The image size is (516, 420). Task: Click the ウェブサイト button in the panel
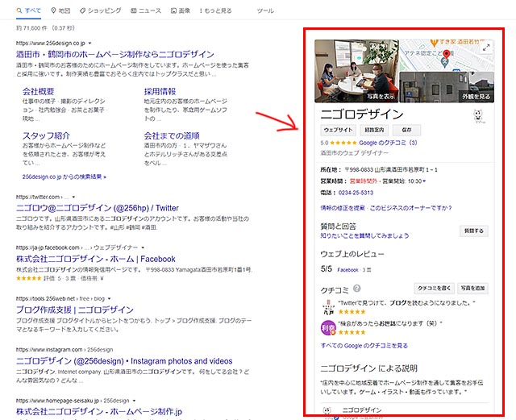coord(338,130)
